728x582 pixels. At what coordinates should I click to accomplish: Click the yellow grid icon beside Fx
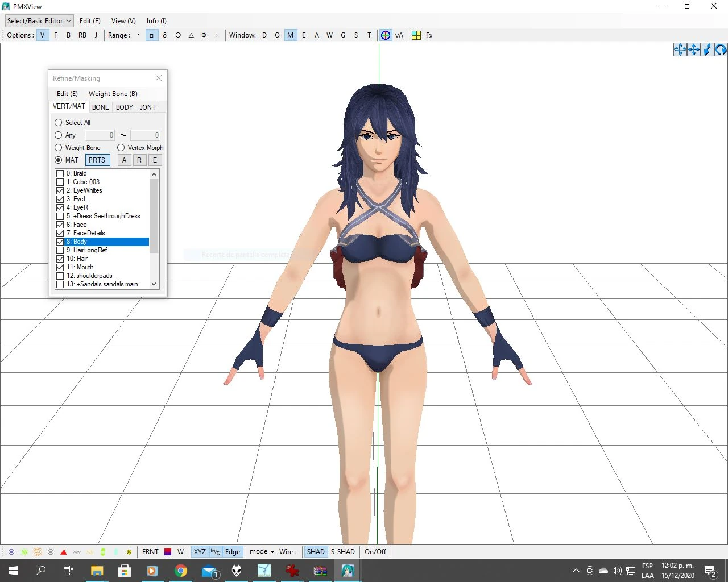click(x=416, y=35)
